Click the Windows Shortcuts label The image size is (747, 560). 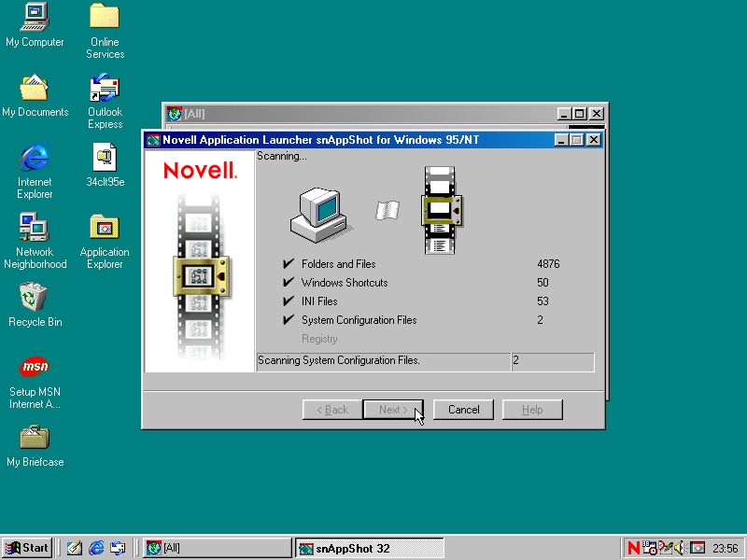coord(345,283)
